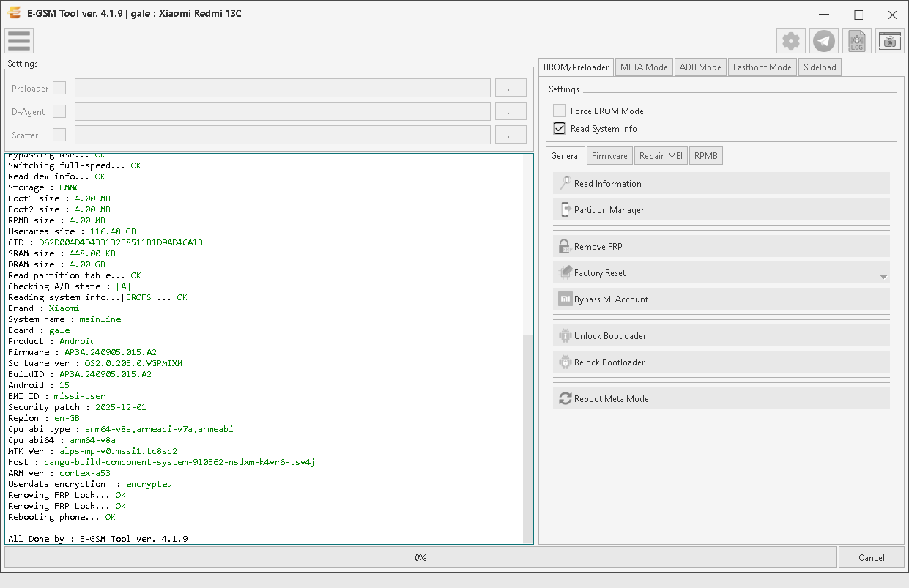Browse for D-Agent file button

[511, 111]
